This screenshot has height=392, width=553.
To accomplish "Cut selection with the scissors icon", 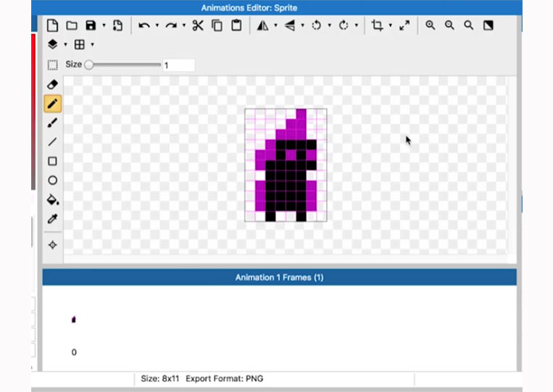I will 198,25.
